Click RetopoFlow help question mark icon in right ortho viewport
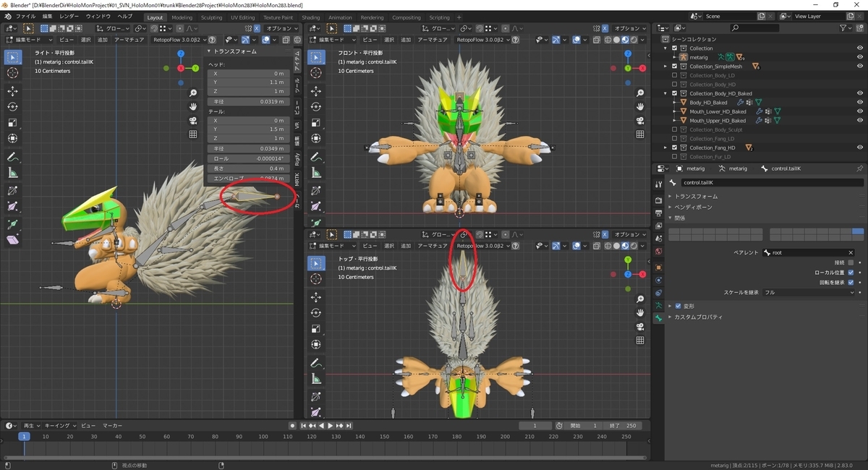This screenshot has height=470, width=868. (x=213, y=40)
